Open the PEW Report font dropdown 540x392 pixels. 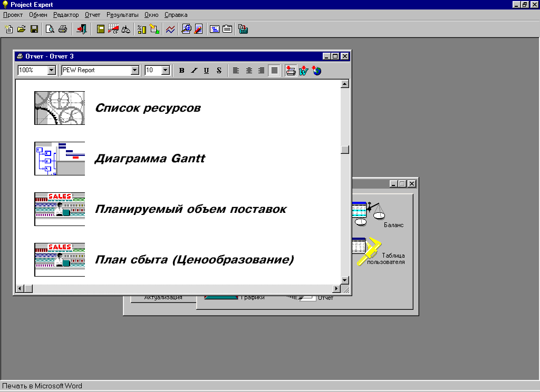tap(135, 70)
